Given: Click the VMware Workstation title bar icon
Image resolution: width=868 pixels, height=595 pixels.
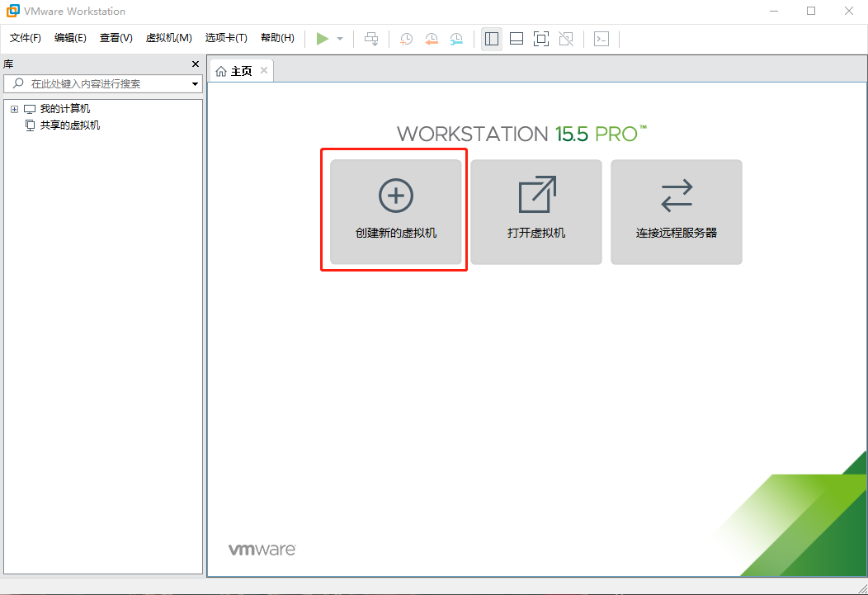Looking at the screenshot, I should [x=12, y=11].
